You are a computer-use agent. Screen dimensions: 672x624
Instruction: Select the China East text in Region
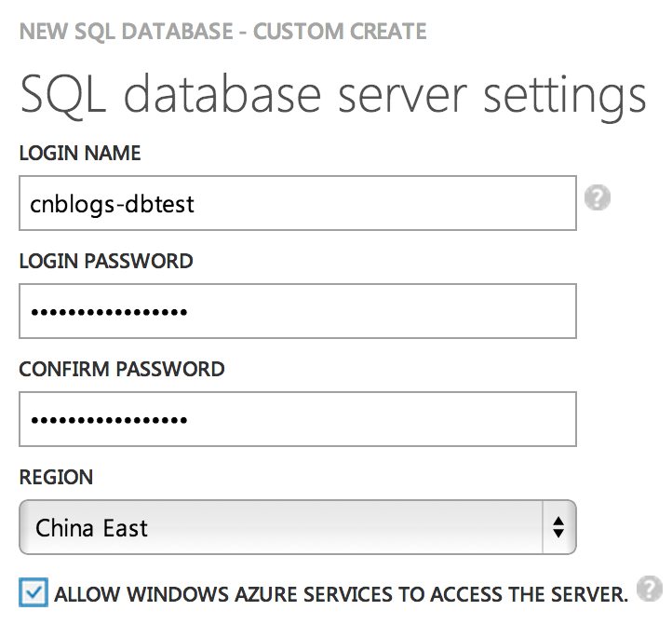coord(92,528)
